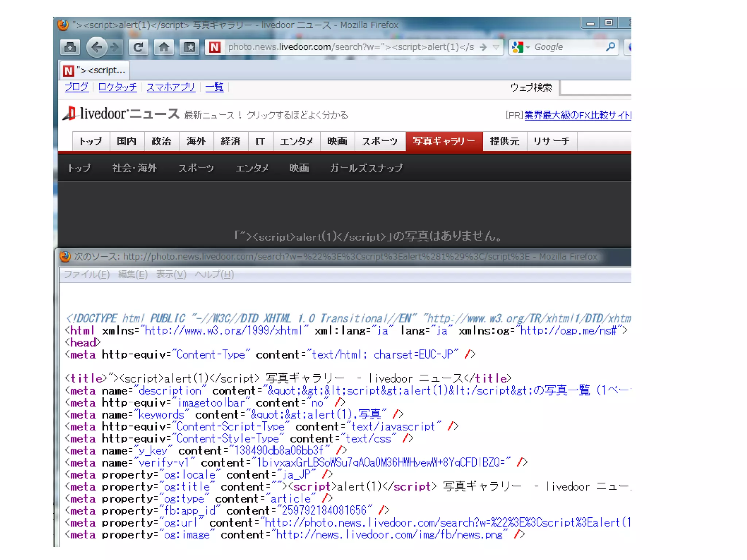Select the 映画 main navigation tab
This screenshot has height=560, width=747.
click(337, 141)
